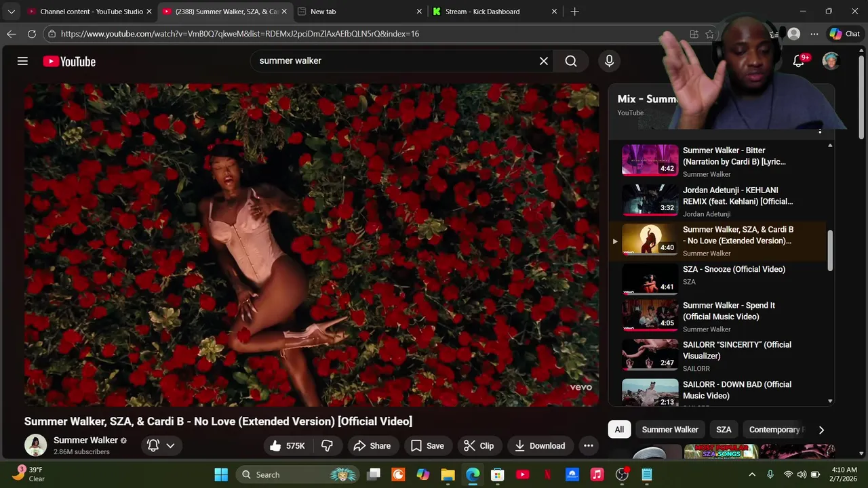Select the current No Love playlist entry
Image resolution: width=868 pixels, height=488 pixels.
(718, 240)
